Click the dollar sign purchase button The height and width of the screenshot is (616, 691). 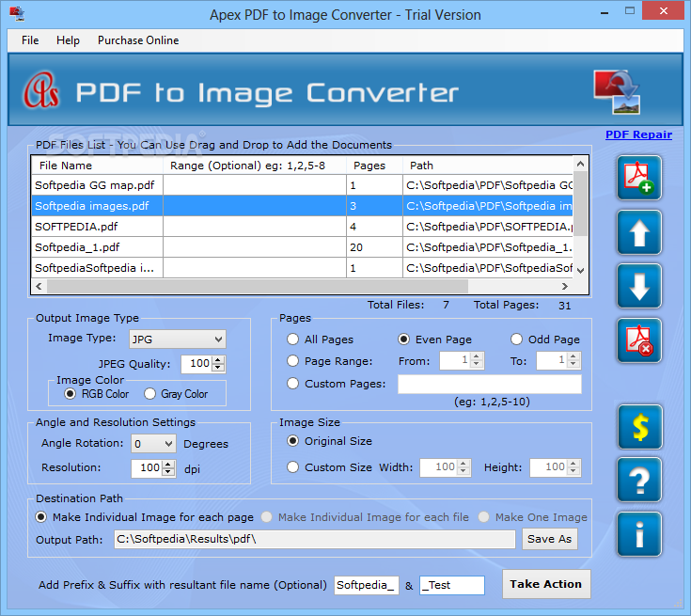[639, 427]
